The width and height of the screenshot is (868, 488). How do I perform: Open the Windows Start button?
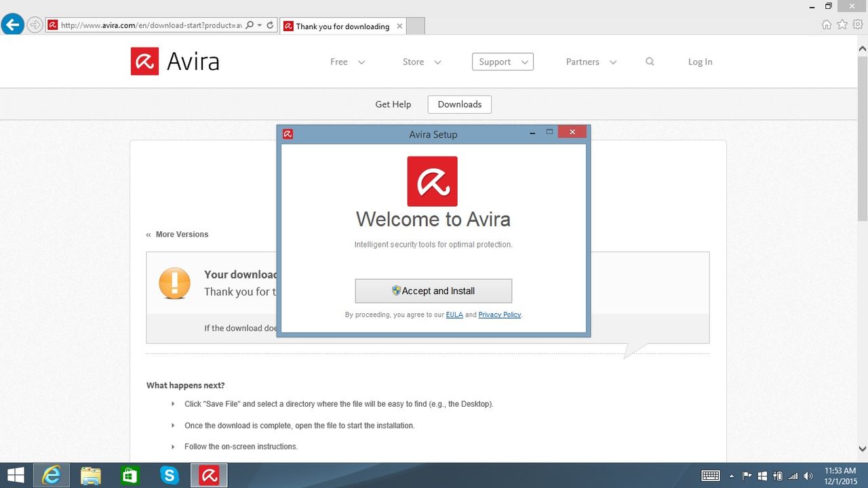15,475
